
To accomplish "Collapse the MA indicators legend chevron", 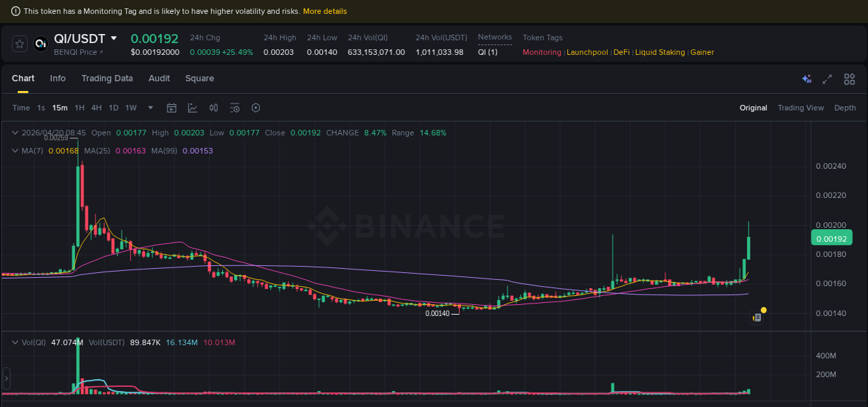I will [15, 151].
